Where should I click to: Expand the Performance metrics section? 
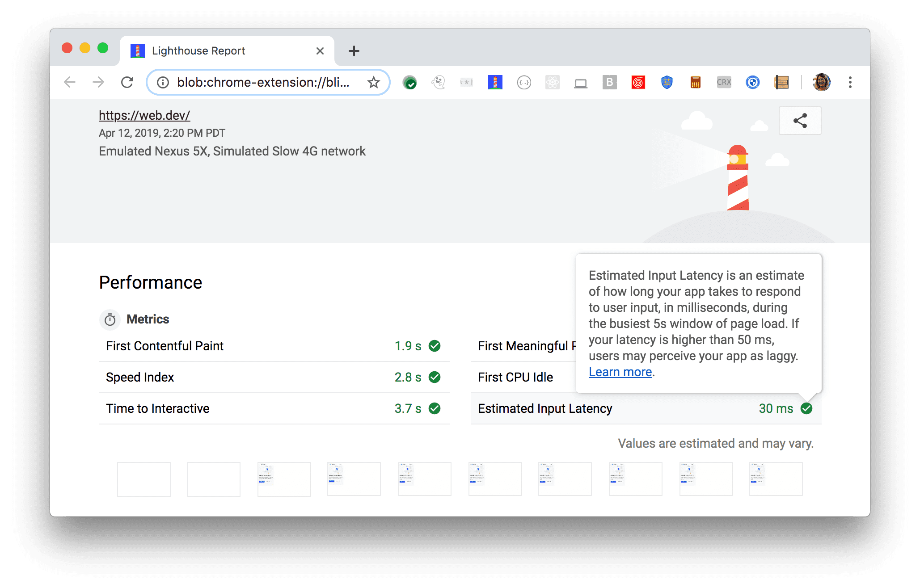point(108,319)
